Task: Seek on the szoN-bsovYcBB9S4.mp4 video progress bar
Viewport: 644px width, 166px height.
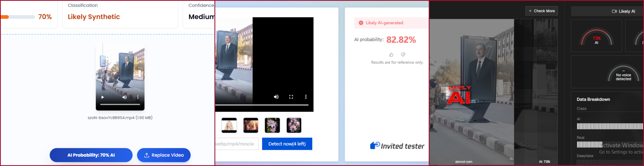Action: tap(120, 104)
